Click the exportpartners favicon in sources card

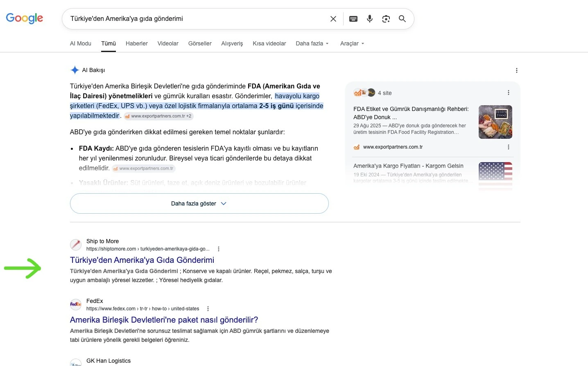[x=357, y=147]
